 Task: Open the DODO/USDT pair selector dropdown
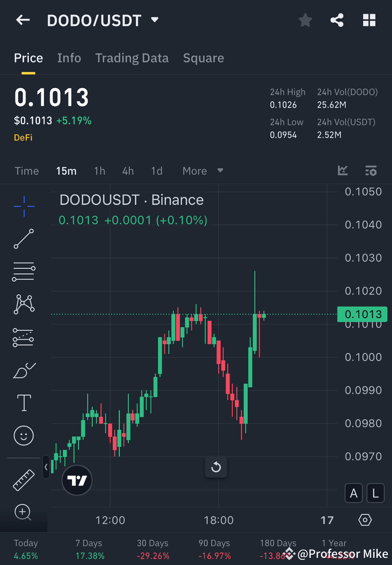tap(155, 20)
